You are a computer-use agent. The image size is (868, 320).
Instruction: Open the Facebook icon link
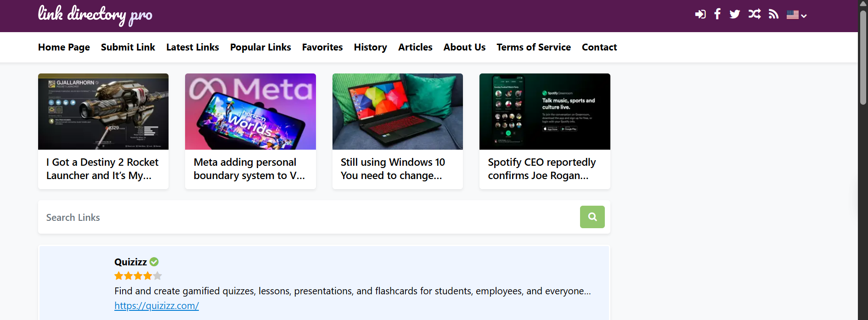click(717, 14)
